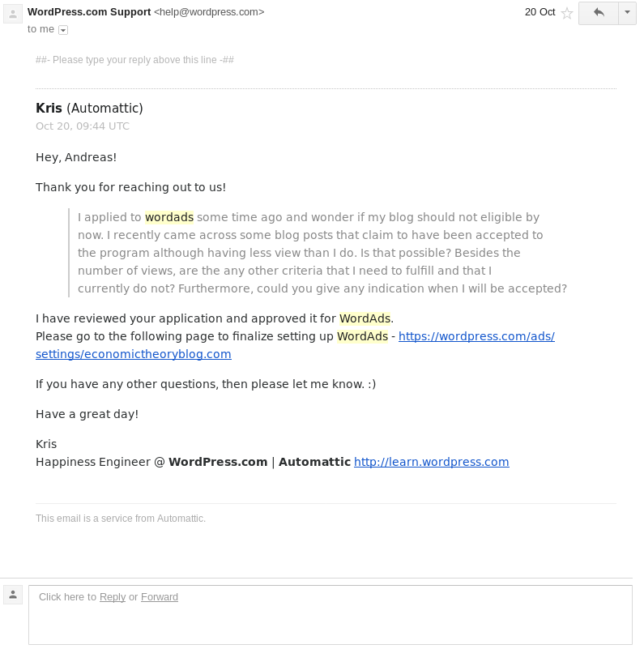Click the Reply link in the reply box

pos(113,597)
